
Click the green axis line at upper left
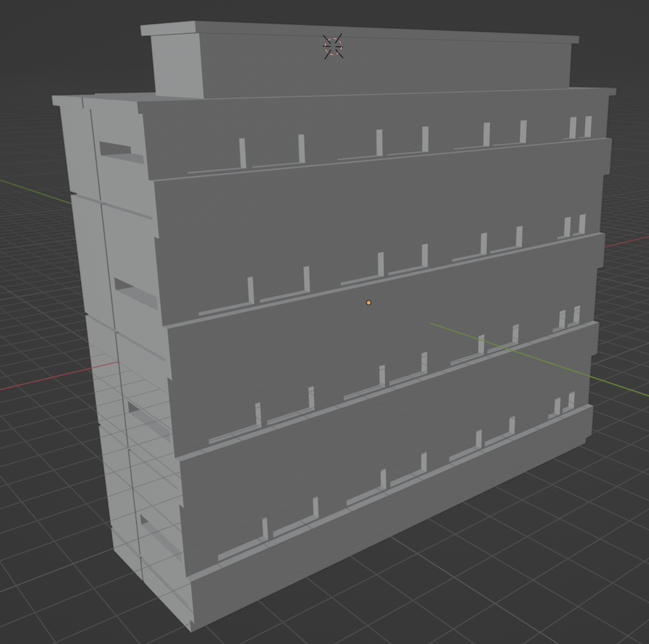tap(32, 190)
